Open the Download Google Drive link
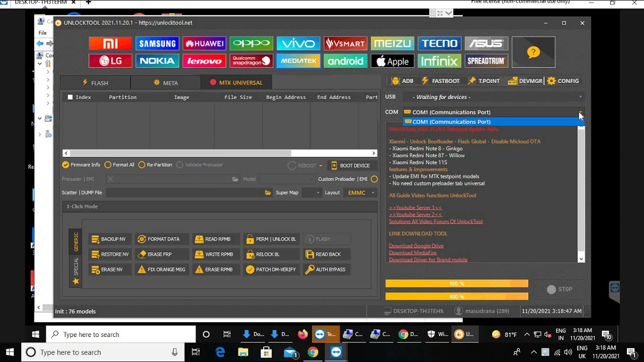This screenshot has height=362, width=644. pos(416,246)
